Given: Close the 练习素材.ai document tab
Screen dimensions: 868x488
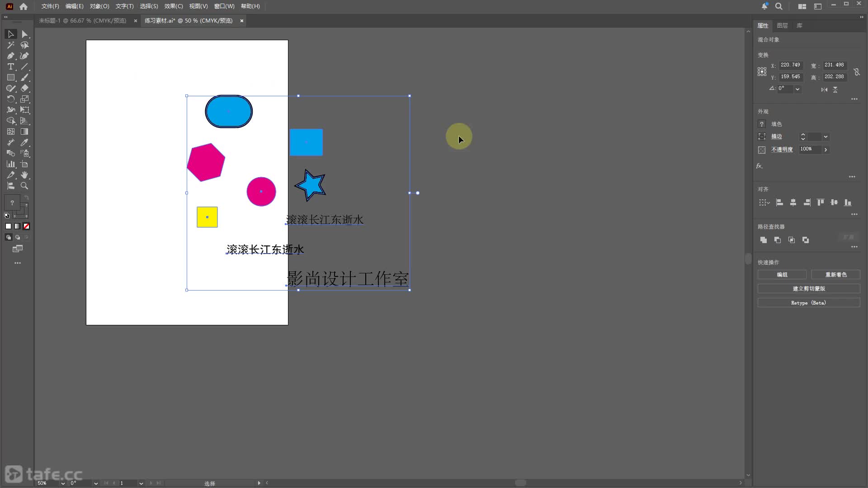Looking at the screenshot, I should coord(241,21).
